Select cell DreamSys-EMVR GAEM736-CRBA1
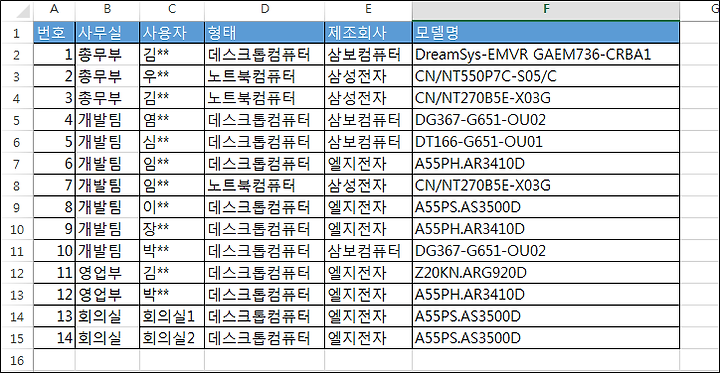 click(546, 55)
